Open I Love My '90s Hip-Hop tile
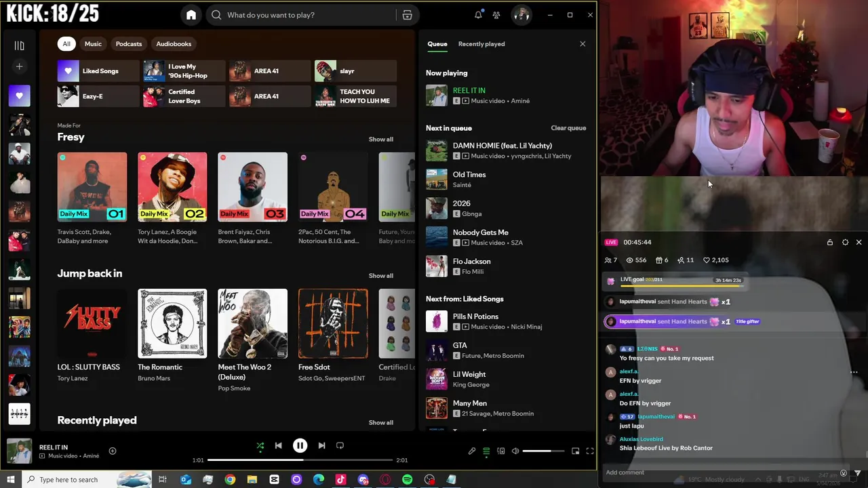Image resolution: width=868 pixels, height=488 pixels. pos(184,71)
